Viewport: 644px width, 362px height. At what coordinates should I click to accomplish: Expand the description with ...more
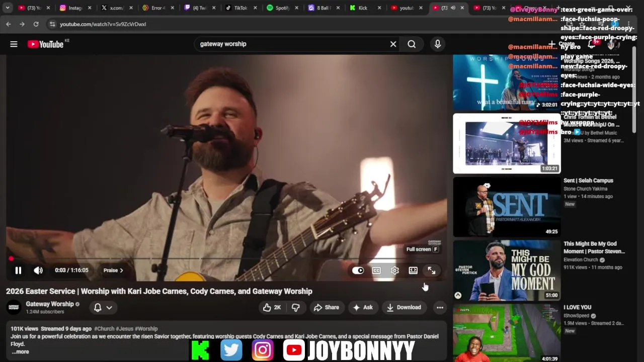coord(20,351)
